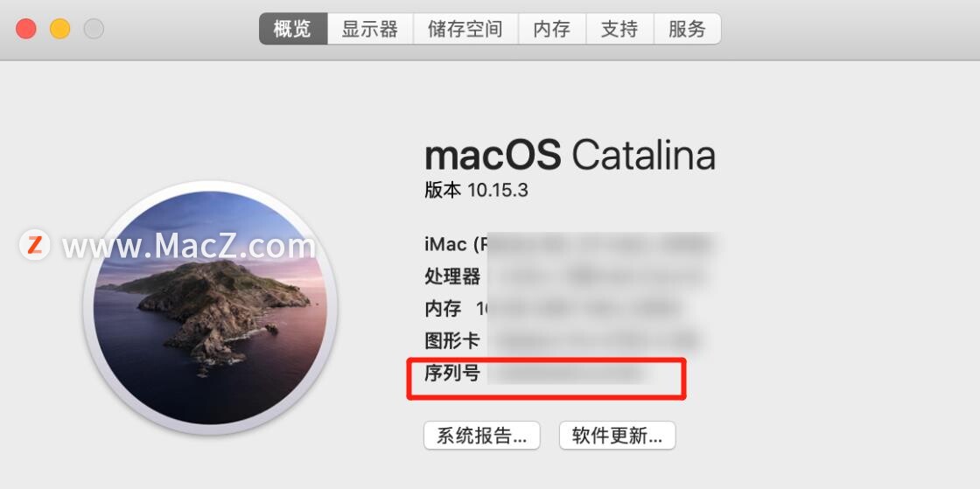
Task: Open the 储存空间 tab
Action: click(x=465, y=29)
